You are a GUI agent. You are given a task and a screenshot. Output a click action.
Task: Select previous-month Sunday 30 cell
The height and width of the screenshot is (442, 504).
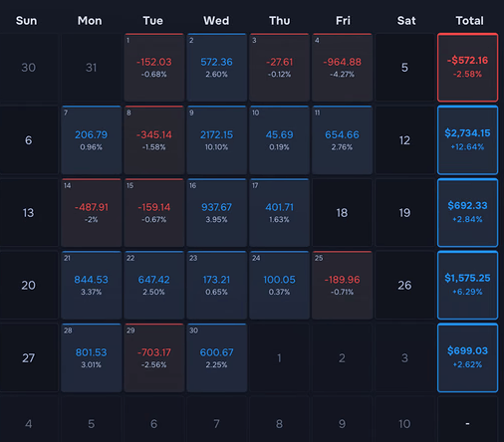click(x=29, y=68)
